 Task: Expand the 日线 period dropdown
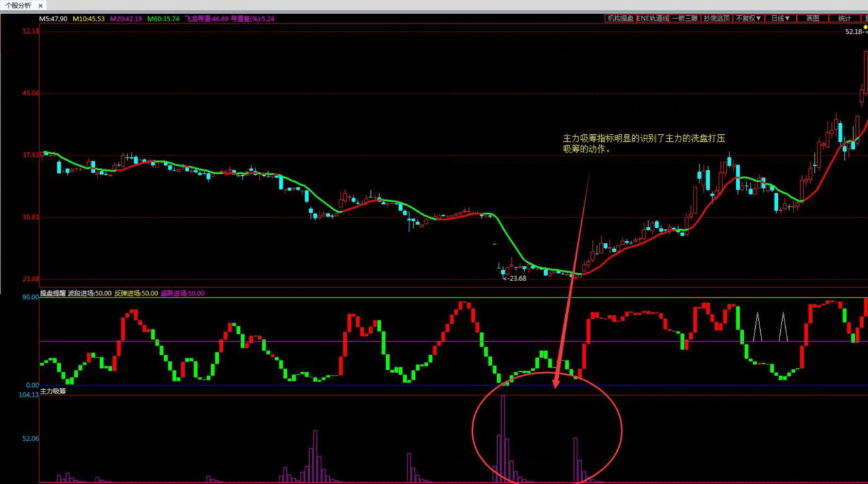tap(781, 19)
